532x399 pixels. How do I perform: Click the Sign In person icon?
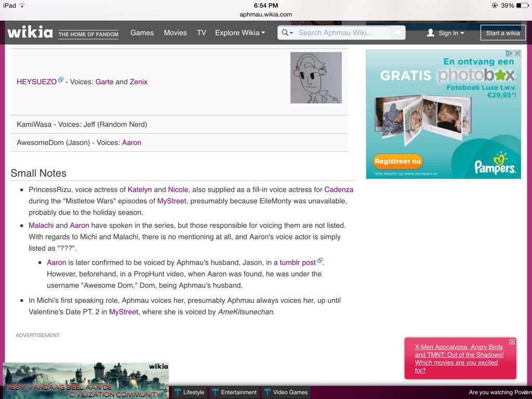(x=430, y=32)
